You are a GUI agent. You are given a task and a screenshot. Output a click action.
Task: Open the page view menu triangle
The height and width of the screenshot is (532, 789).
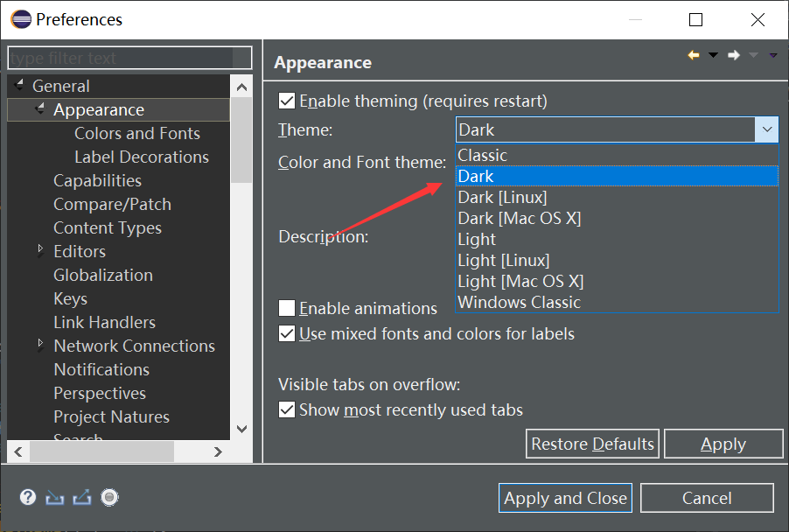(x=773, y=55)
